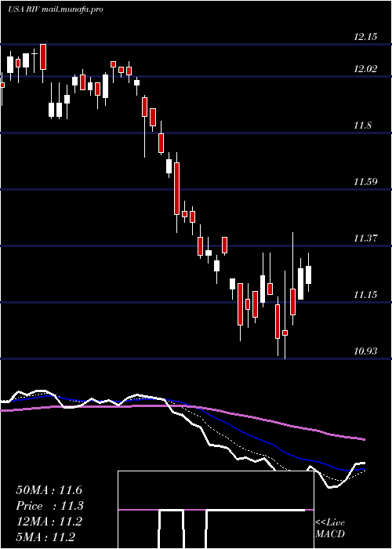Viewport: 392px width, 549px height.
Task: Click the 10.93 price level label
Action: click(x=365, y=351)
